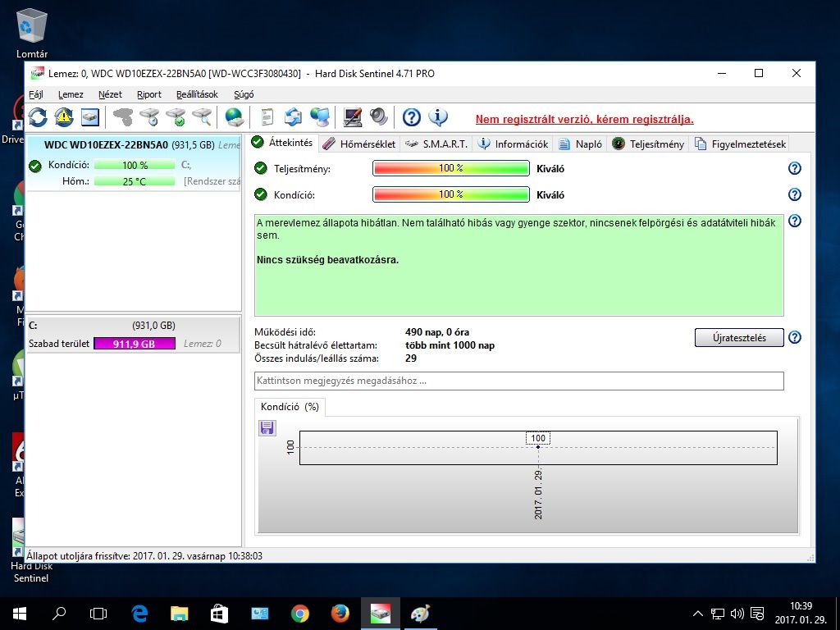Image resolution: width=840 pixels, height=630 pixels.
Task: Click the disk with clock toolbar icon
Action: (150, 116)
